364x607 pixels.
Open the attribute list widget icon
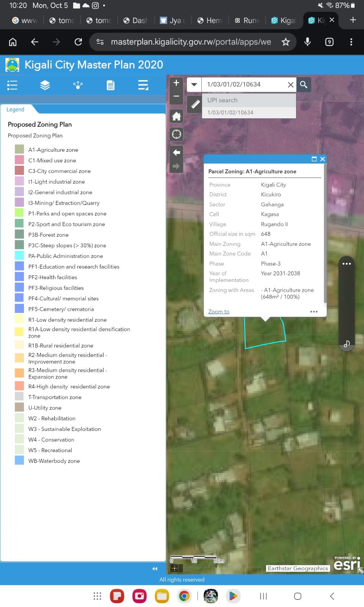pos(143,85)
